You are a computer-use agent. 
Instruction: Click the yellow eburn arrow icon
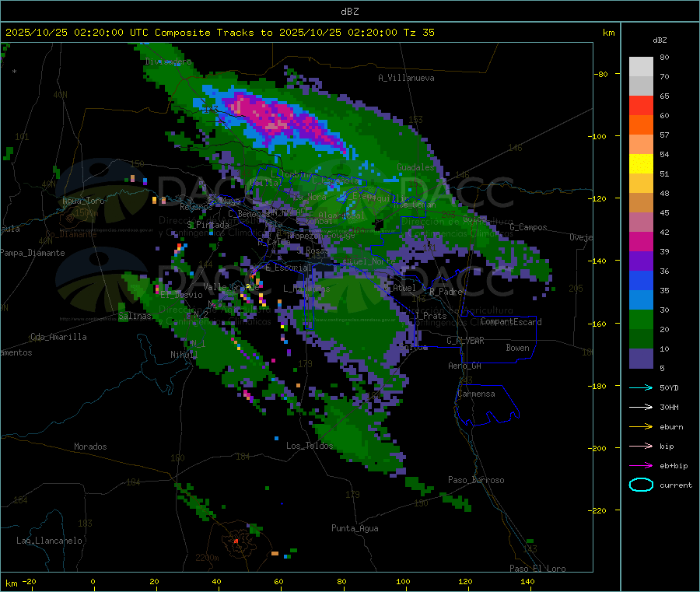(x=641, y=427)
